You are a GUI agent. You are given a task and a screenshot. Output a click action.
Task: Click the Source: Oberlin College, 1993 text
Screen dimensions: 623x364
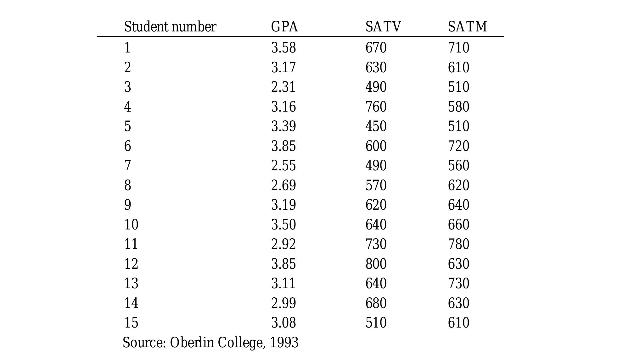click(210, 342)
